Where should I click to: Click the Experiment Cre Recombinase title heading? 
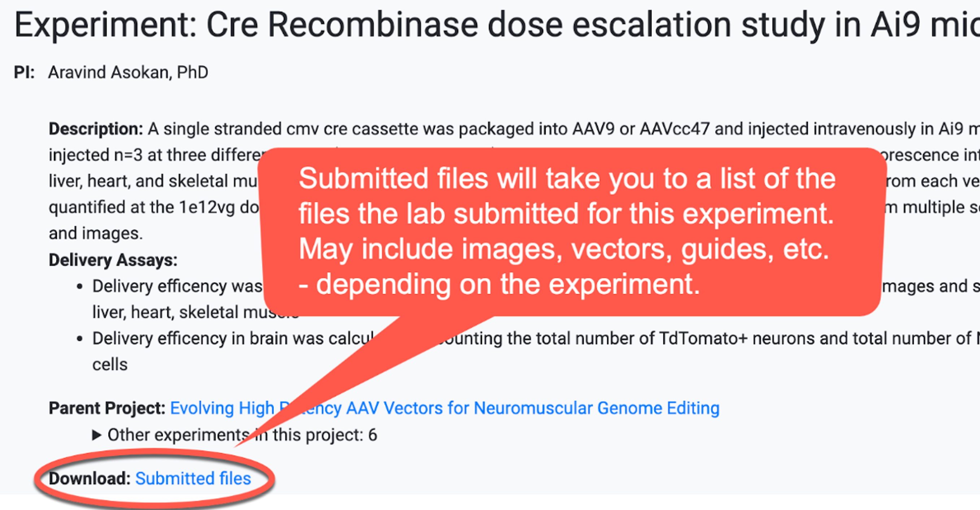[495, 25]
